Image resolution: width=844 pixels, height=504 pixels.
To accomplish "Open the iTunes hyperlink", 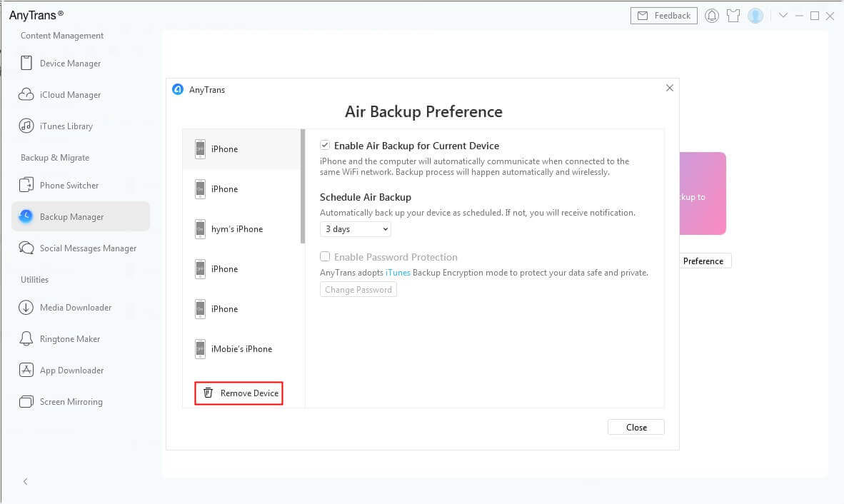I will pos(398,273).
